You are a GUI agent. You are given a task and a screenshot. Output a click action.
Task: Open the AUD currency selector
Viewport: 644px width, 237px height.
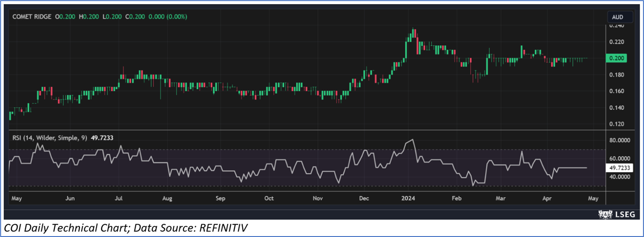tap(620, 17)
